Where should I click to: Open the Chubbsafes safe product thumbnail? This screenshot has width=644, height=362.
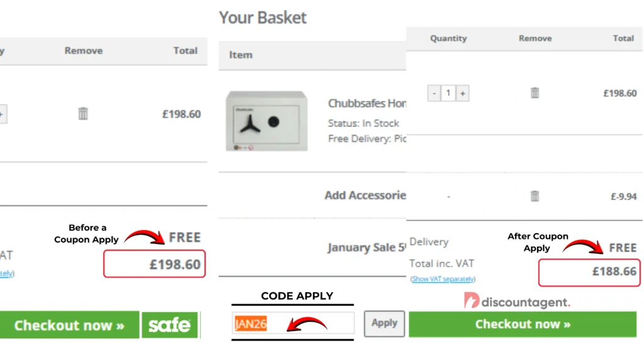(x=266, y=121)
